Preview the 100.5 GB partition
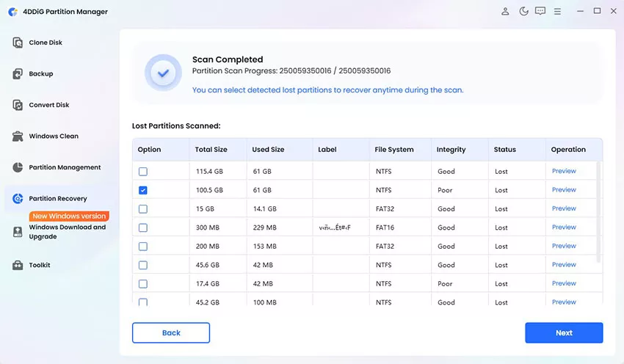The width and height of the screenshot is (624, 364). click(x=564, y=190)
